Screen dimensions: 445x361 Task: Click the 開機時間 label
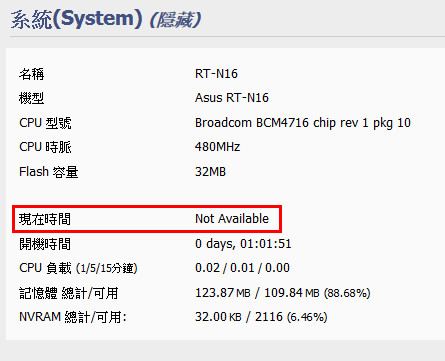[x=45, y=244]
